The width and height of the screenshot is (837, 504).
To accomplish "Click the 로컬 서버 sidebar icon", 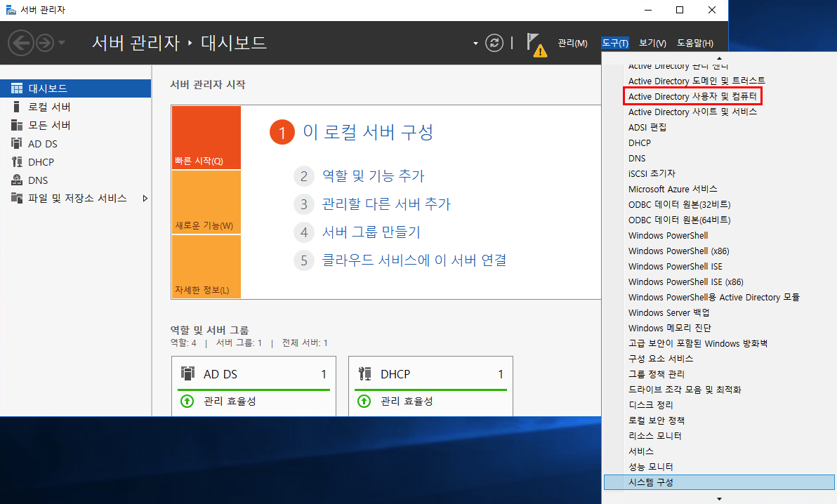I will 17,107.
